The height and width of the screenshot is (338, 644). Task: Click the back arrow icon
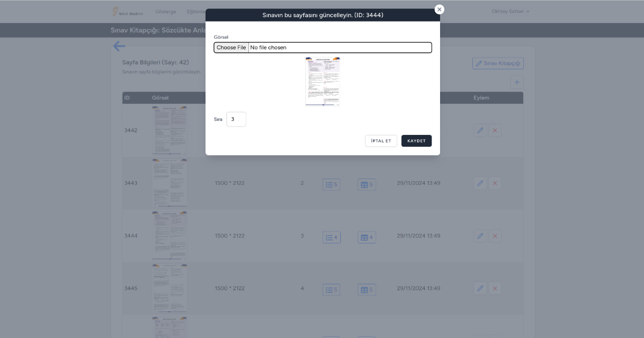click(119, 47)
